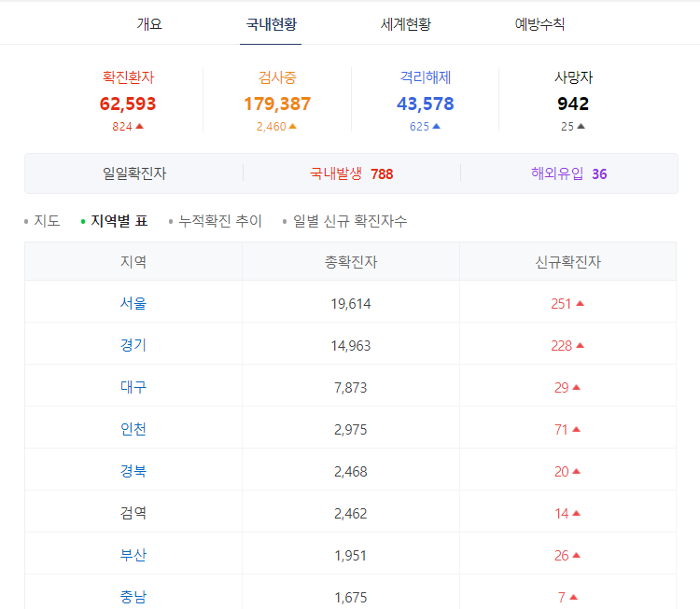Image resolution: width=700 pixels, height=609 pixels.
Task: Open the 서울 region link
Action: click(x=133, y=303)
